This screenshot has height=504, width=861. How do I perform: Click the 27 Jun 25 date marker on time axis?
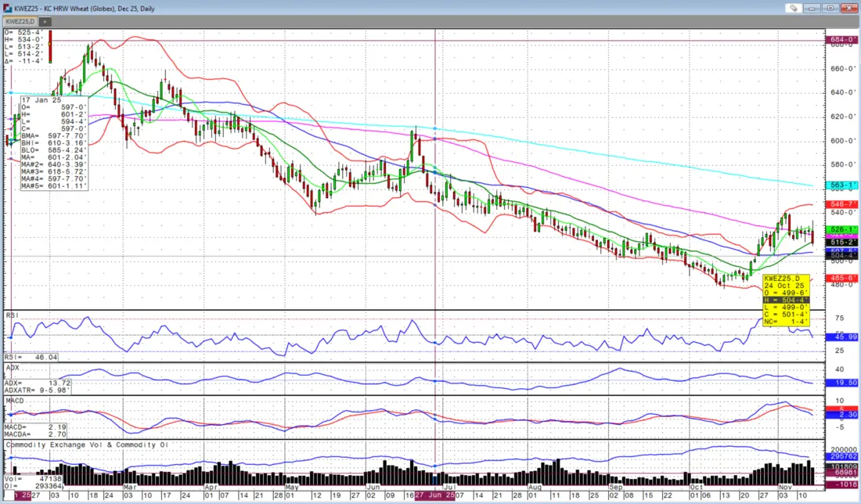(434, 495)
